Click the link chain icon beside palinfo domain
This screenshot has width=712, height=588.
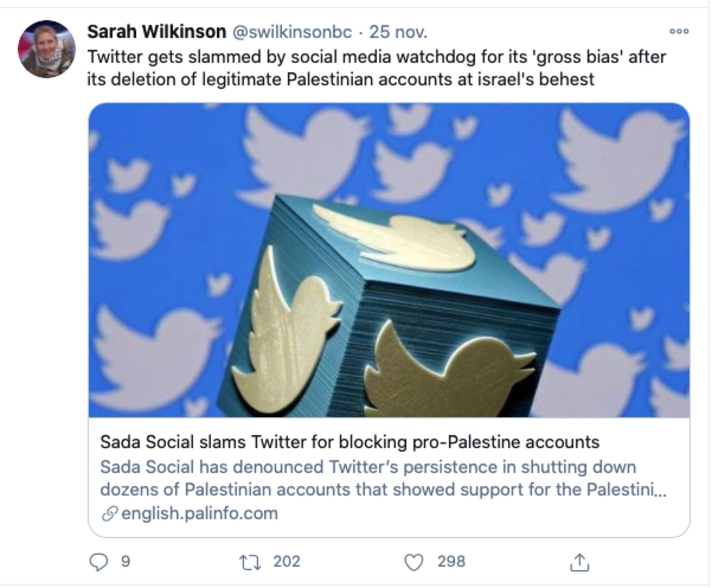(109, 514)
